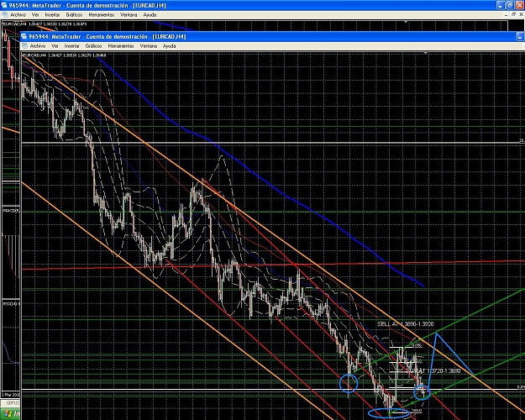Open Ver menu in the inner MetaTrader window
This screenshot has width=525, height=420.
[x=55, y=46]
